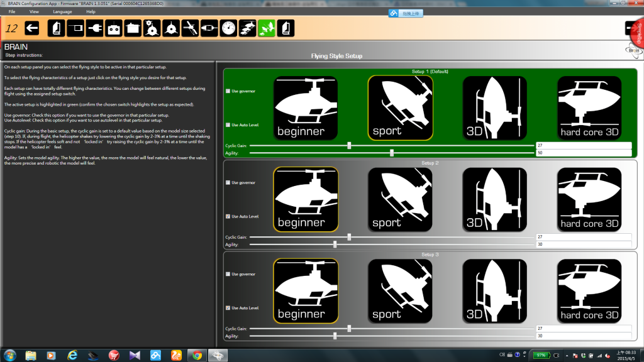Click Setup 1 Cyclic Gain value field

pyautogui.click(x=584, y=145)
